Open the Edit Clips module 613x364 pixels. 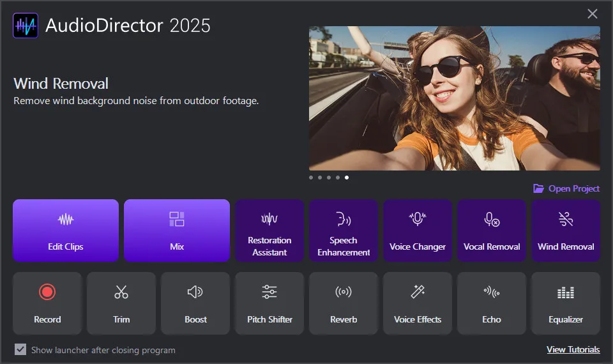pyautogui.click(x=66, y=231)
